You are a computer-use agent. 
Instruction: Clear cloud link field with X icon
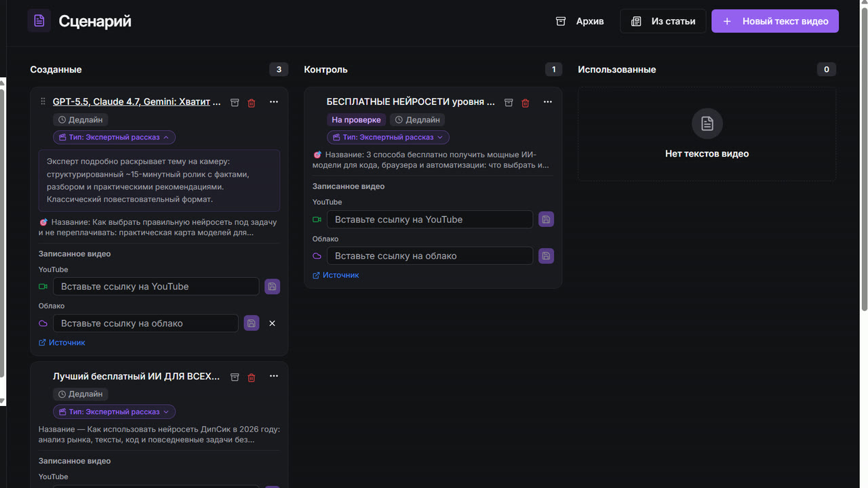click(272, 323)
